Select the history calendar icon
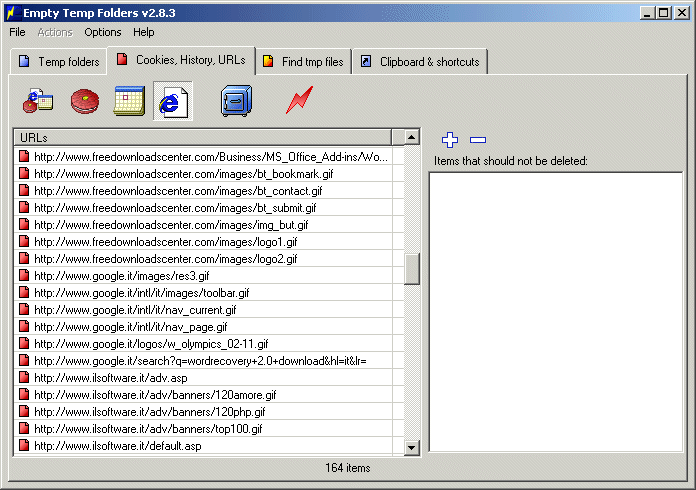Image resolution: width=696 pixels, height=490 pixels. coord(129,101)
